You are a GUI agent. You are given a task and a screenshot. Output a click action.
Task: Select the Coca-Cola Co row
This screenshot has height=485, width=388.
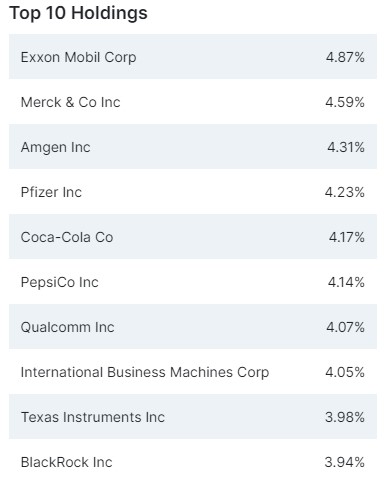coord(193,237)
